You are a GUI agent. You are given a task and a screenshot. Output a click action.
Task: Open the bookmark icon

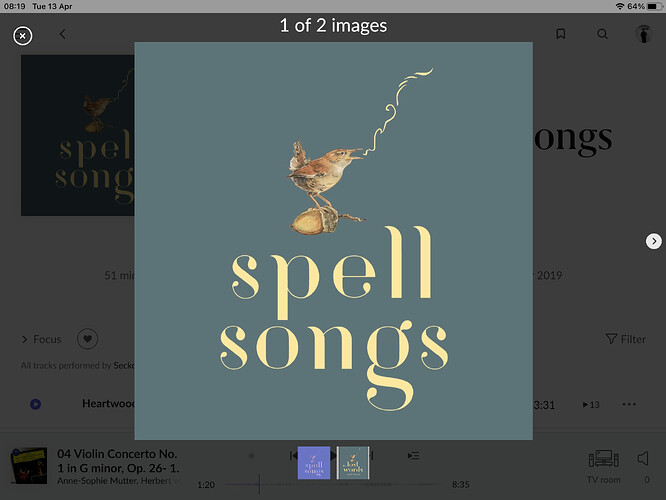tap(561, 34)
